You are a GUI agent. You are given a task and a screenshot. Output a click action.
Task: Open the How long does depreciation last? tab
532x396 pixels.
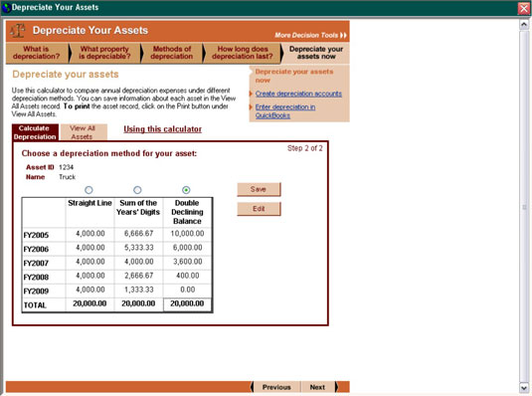click(243, 53)
